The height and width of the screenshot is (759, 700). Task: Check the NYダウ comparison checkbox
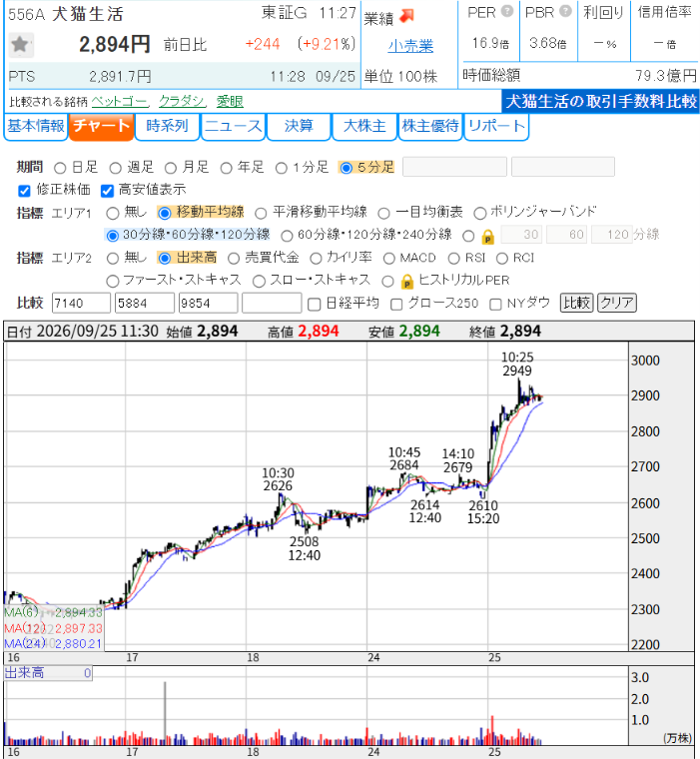(495, 305)
